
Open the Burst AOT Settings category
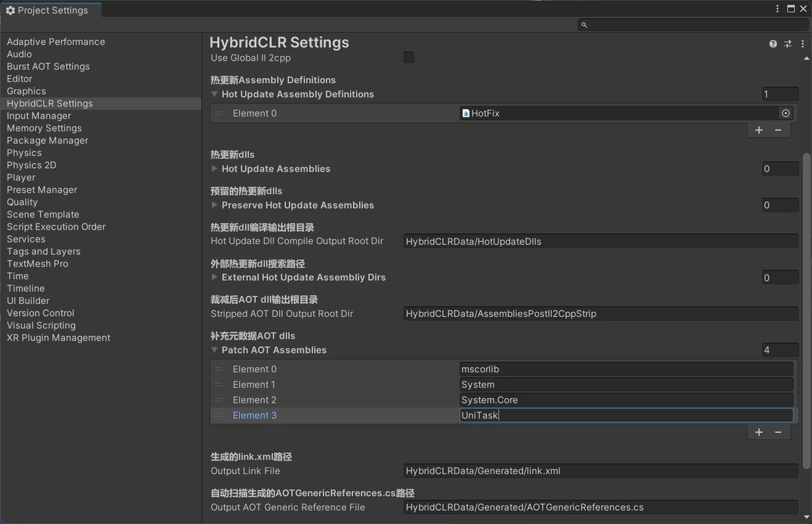[48, 67]
